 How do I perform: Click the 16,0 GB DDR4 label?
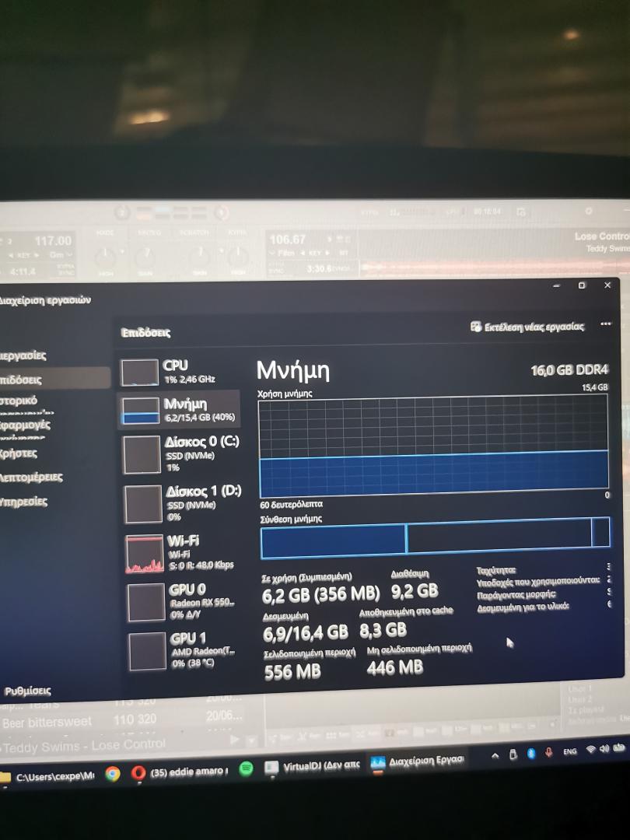point(569,370)
